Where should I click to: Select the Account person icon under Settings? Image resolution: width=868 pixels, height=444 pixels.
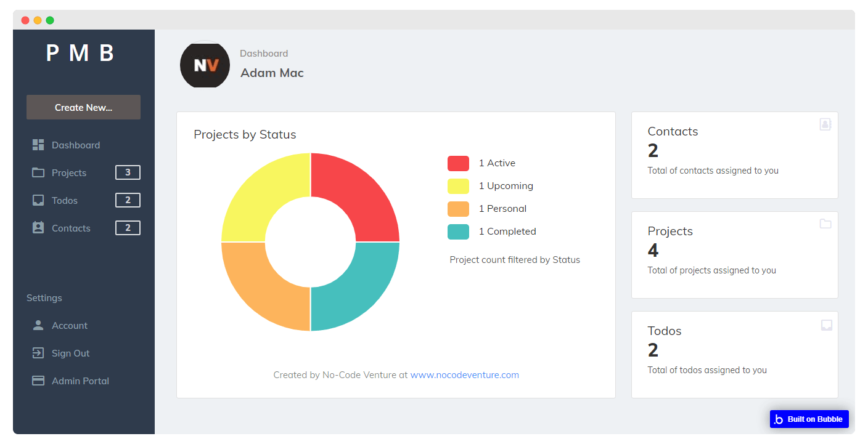(x=38, y=325)
